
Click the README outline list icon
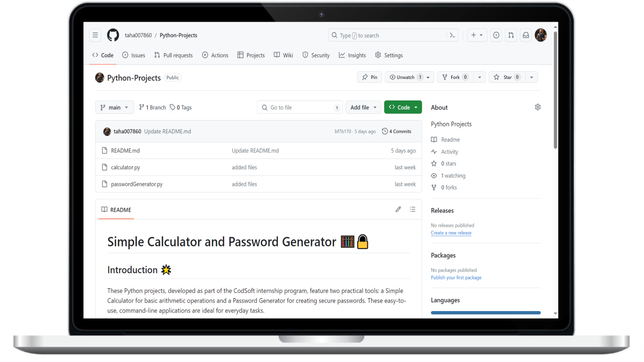click(x=413, y=209)
